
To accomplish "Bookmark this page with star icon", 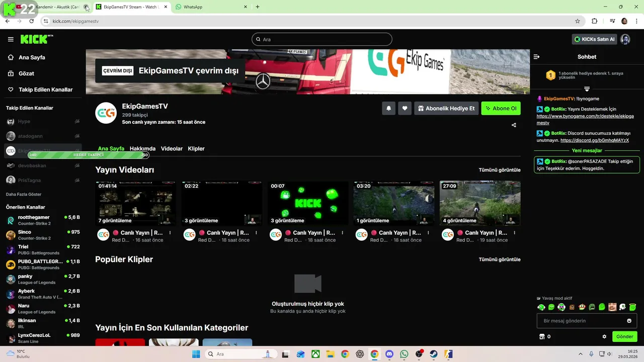I will pos(578,21).
